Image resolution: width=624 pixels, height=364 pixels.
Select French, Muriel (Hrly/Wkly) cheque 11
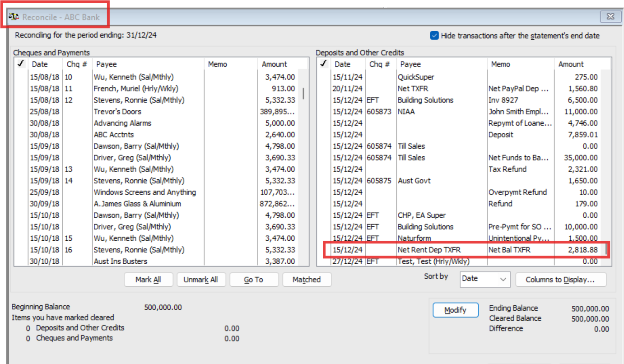pos(156,89)
